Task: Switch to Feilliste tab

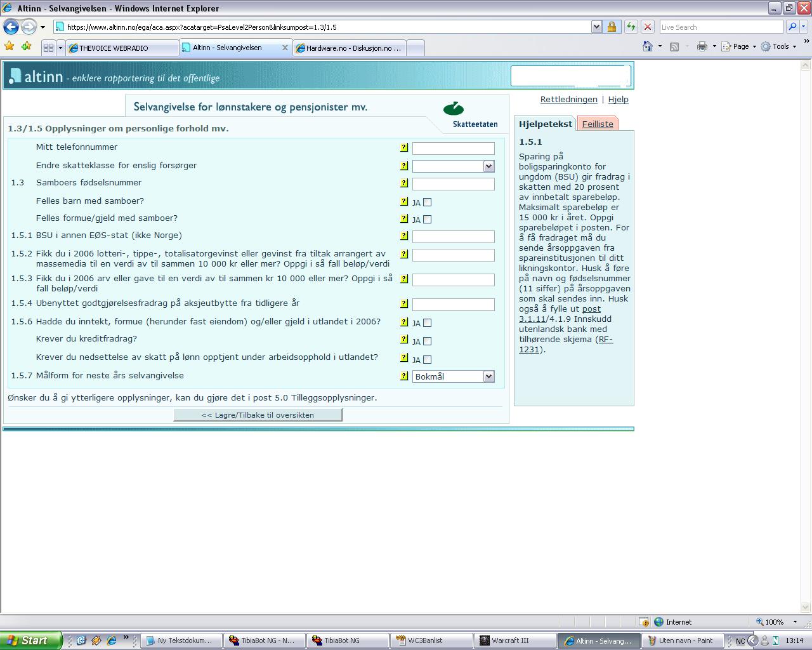Action: pos(598,124)
